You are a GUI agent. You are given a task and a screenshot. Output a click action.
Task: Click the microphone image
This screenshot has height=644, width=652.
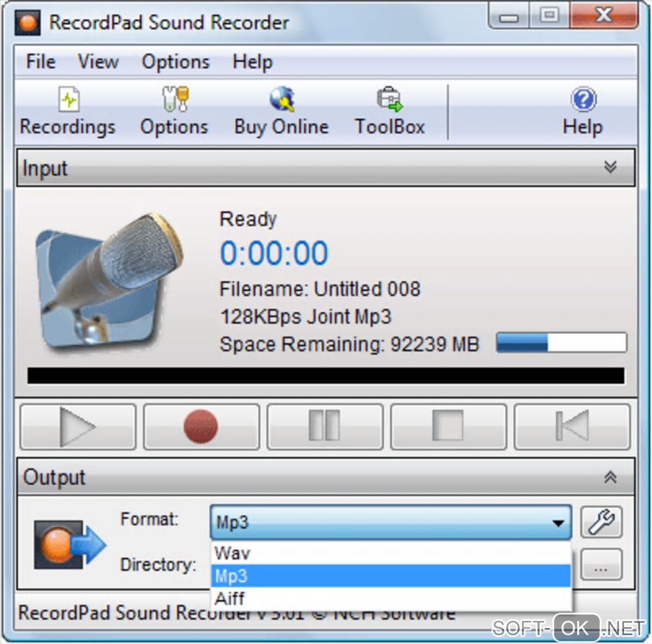point(109,281)
